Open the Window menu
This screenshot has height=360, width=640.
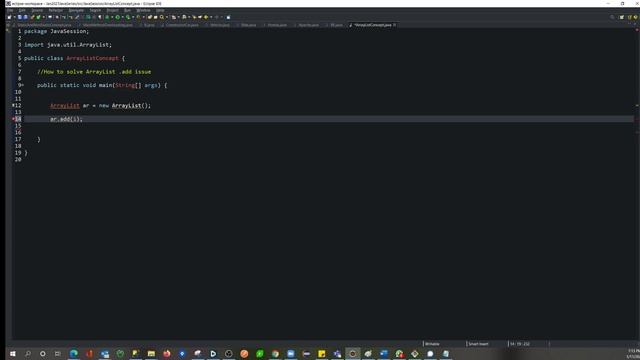143,10
